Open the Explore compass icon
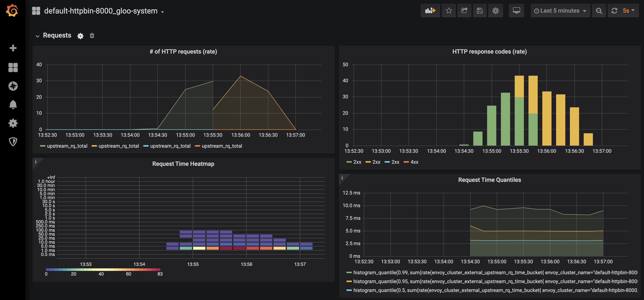The image size is (644, 300). point(13,86)
